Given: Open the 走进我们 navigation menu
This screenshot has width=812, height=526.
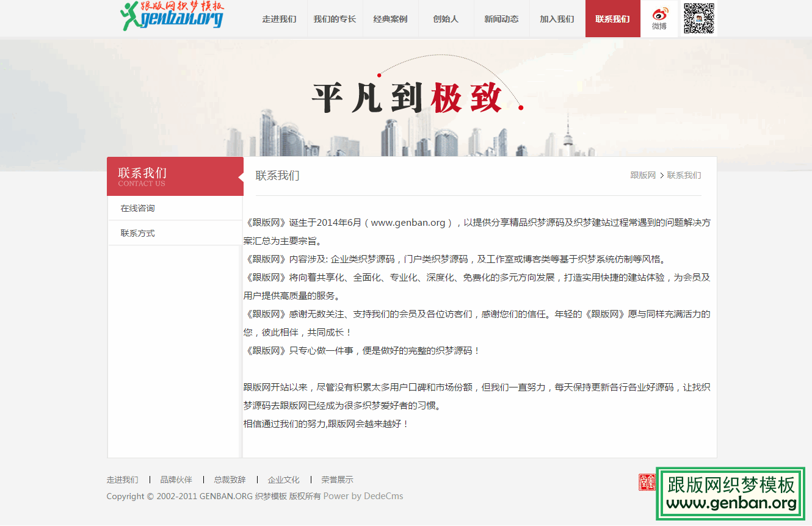Looking at the screenshot, I should (x=279, y=19).
